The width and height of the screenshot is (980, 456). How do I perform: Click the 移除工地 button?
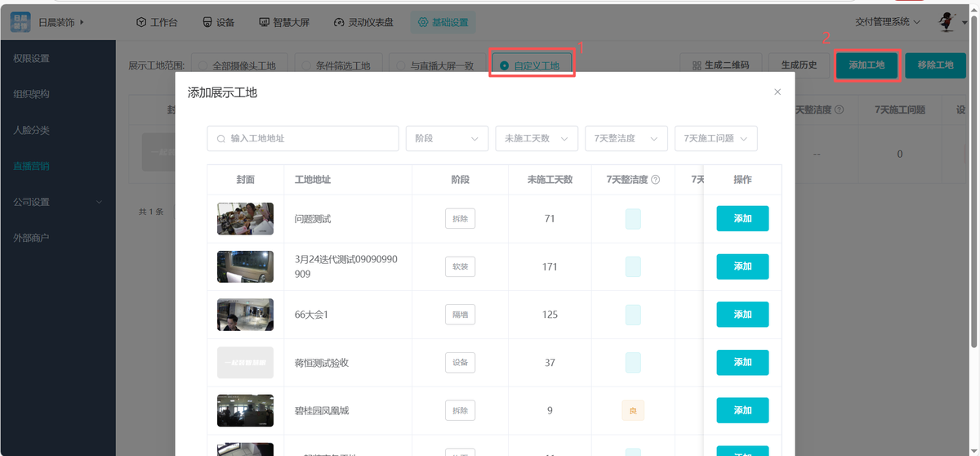935,65
